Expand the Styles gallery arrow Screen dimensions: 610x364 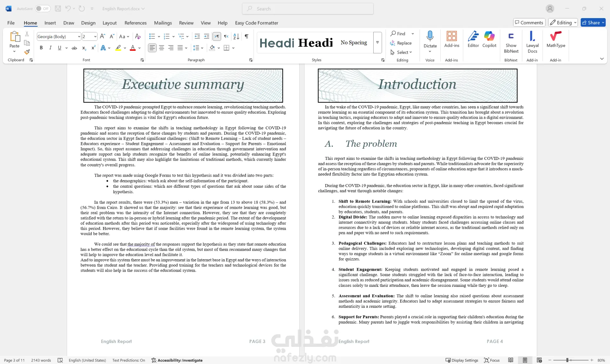pyautogui.click(x=377, y=43)
